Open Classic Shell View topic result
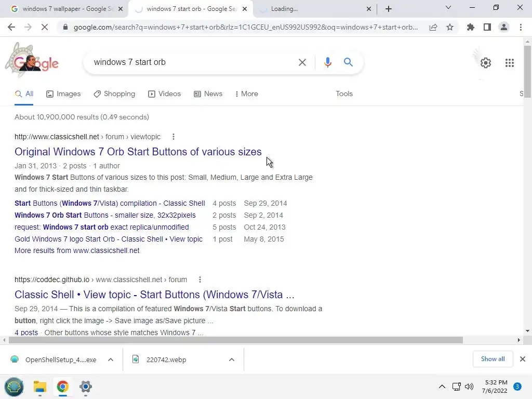 click(154, 295)
